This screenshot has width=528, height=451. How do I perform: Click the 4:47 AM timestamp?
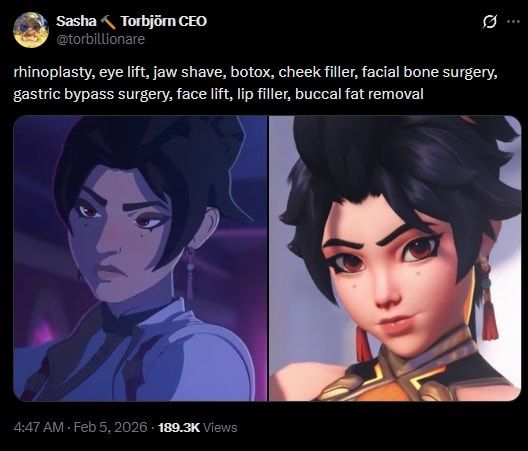[x=39, y=427]
